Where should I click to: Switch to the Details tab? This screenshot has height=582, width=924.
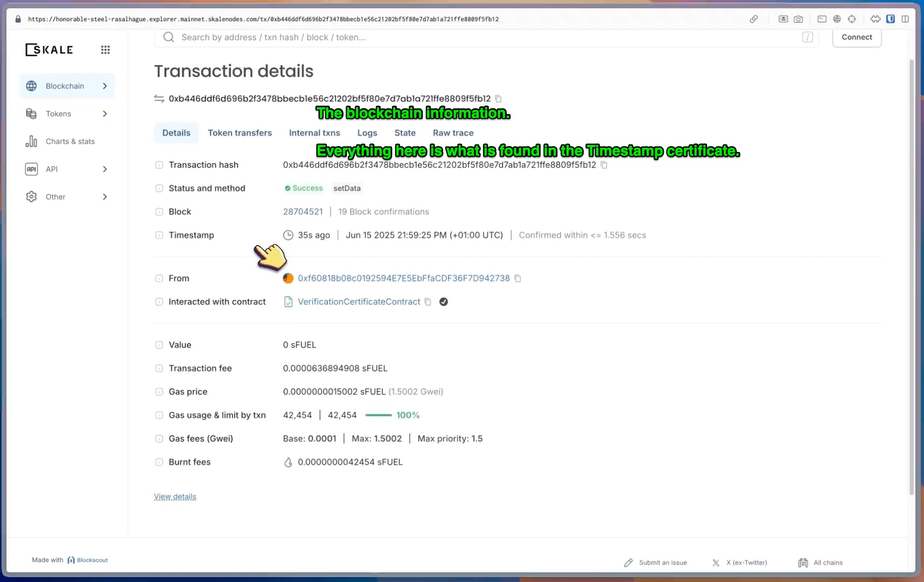click(x=176, y=133)
